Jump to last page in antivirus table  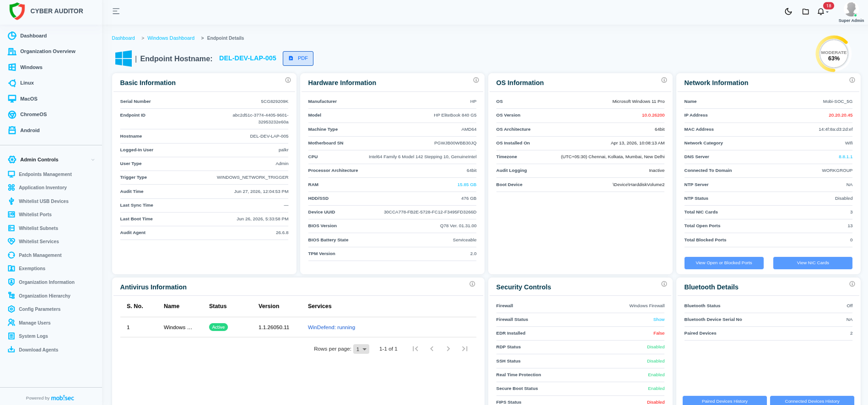[465, 349]
